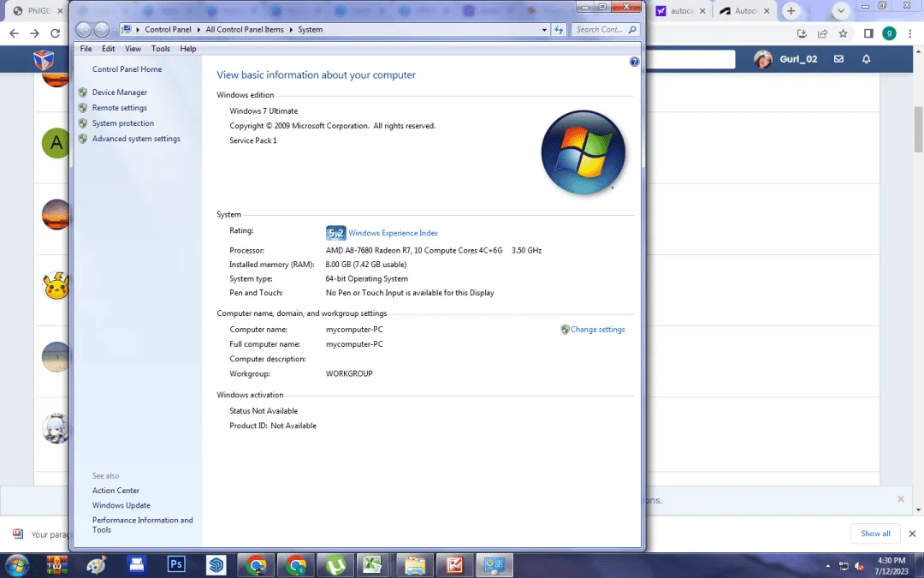924x578 pixels.
Task: Open forum messages envelope icon
Action: point(838,59)
